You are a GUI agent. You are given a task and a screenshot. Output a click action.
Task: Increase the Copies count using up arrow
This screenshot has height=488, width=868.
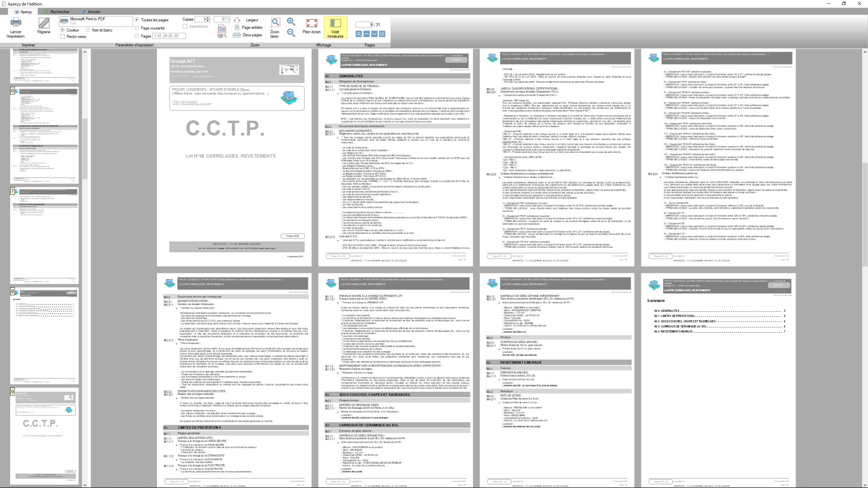pyautogui.click(x=208, y=18)
